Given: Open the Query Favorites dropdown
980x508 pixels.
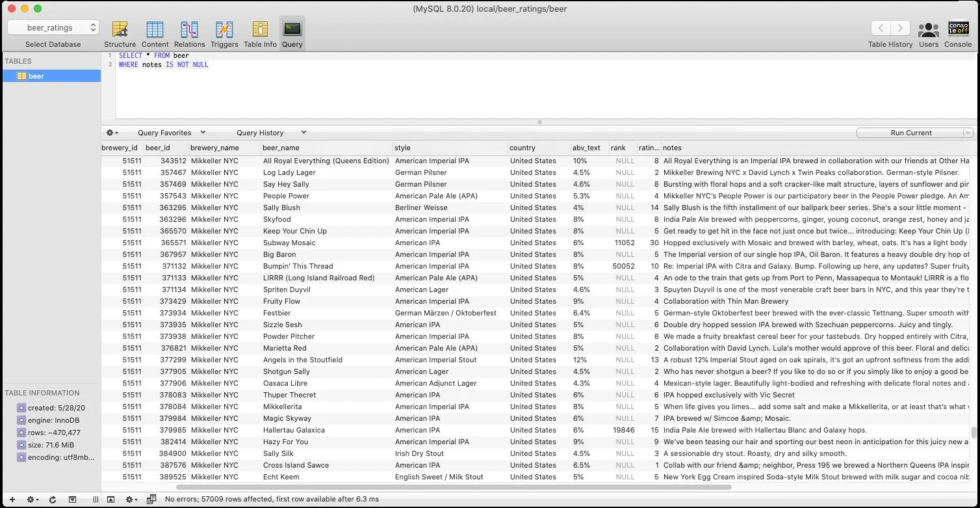Looking at the screenshot, I should pos(172,133).
